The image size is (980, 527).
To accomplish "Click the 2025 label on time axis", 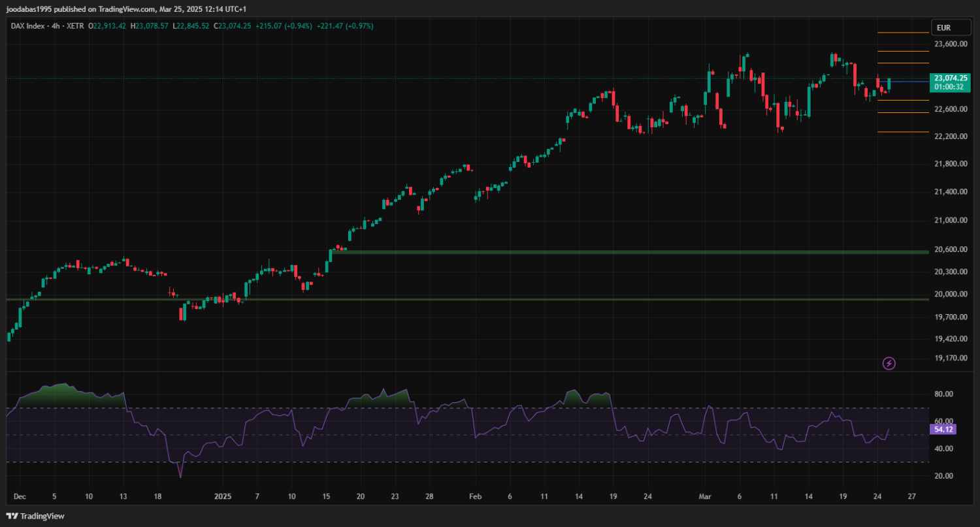I will pos(223,496).
